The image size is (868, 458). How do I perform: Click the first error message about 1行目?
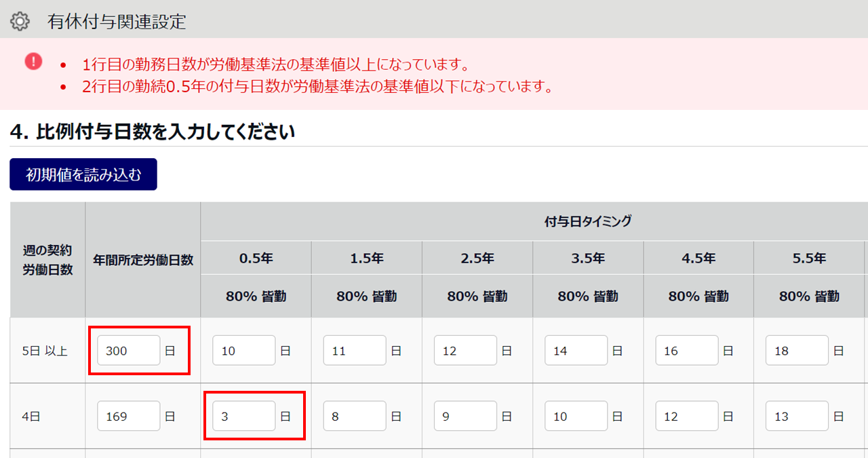(x=276, y=65)
